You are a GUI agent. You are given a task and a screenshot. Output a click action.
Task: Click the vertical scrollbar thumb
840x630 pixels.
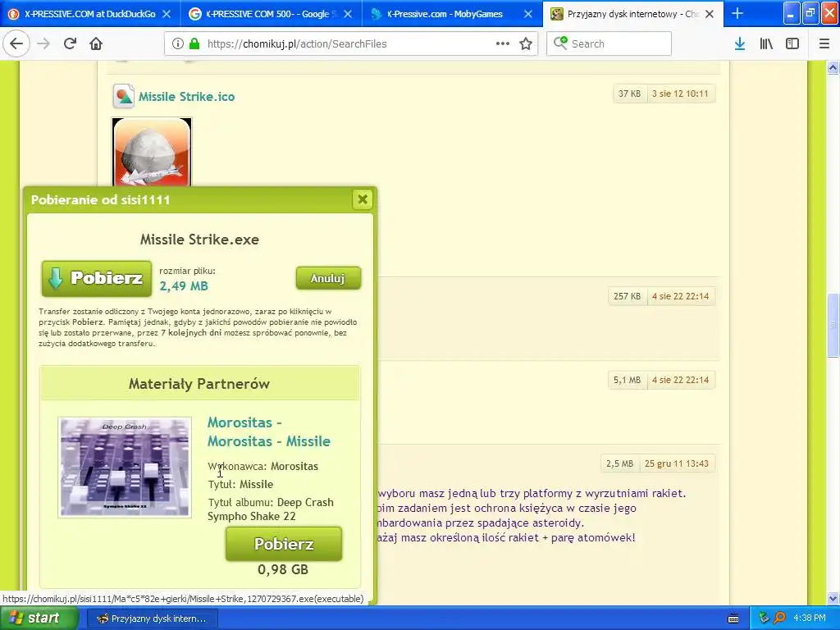pyautogui.click(x=833, y=325)
